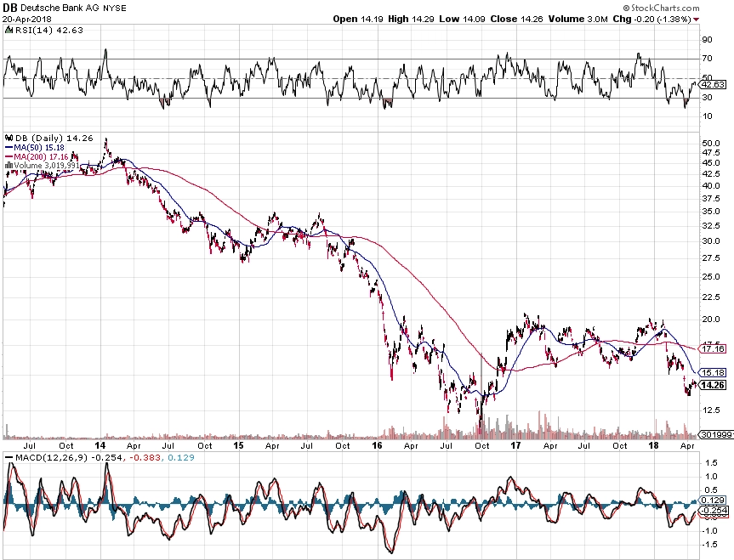Click the Volume bars legend icon

(x=9, y=165)
